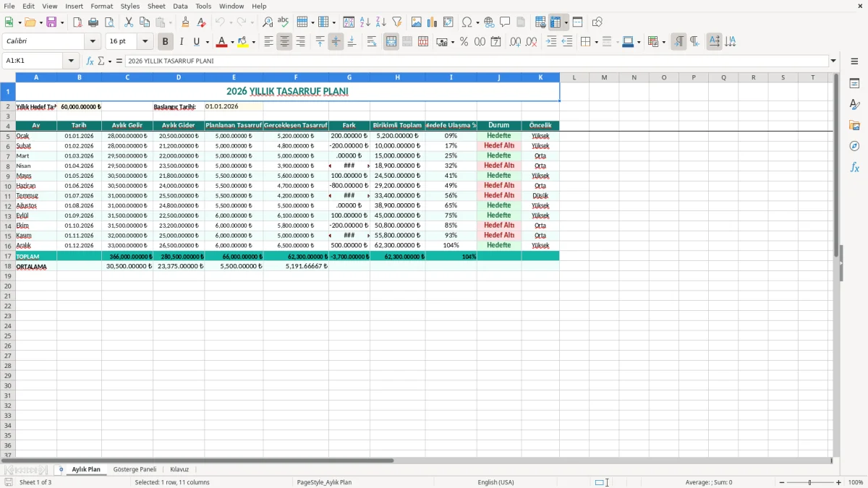Click Increase Indent icon
Screen dimensions: 868x488
pyautogui.click(x=551, y=42)
